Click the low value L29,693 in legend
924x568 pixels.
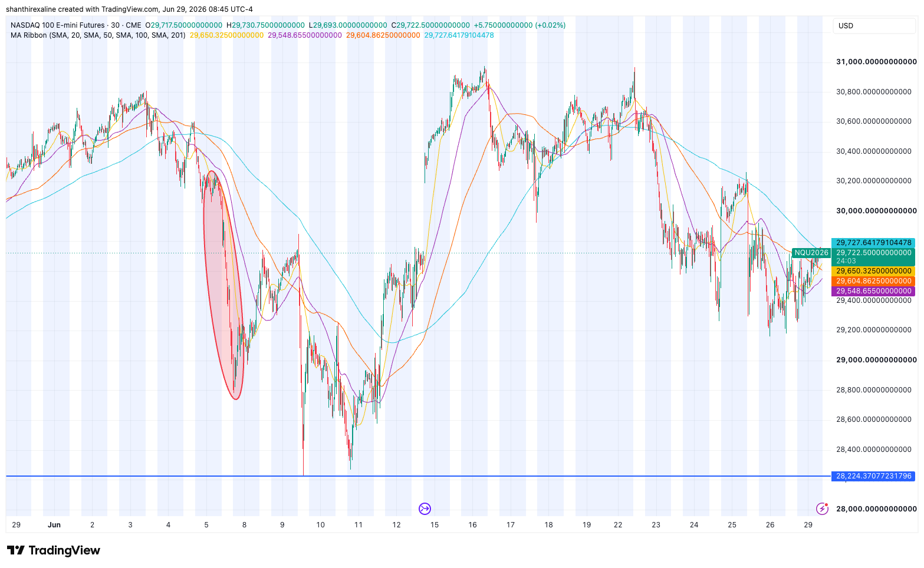click(348, 25)
